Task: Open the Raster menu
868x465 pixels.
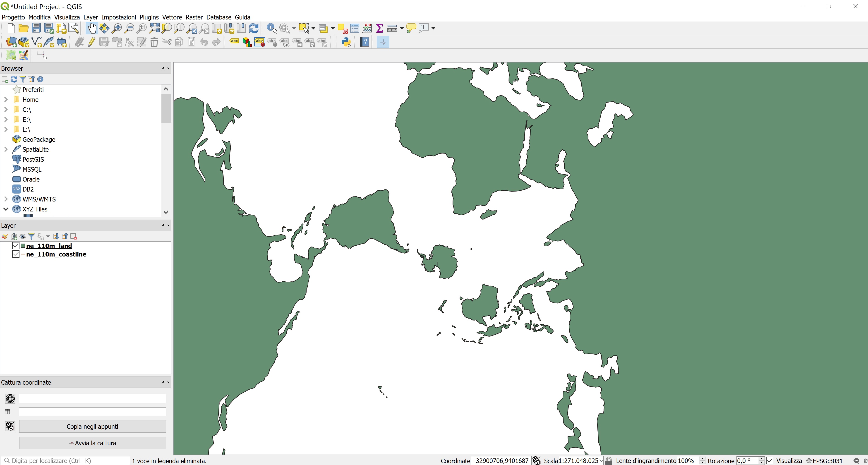Action: [x=194, y=17]
